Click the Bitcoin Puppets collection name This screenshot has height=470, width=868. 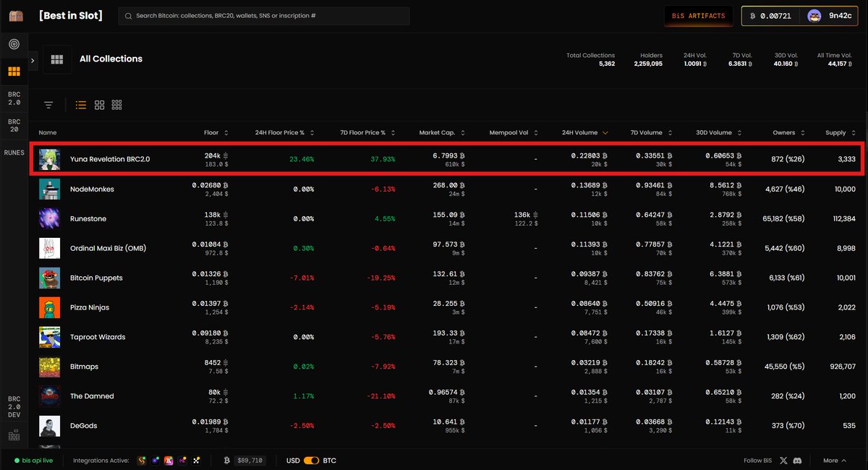tap(96, 278)
